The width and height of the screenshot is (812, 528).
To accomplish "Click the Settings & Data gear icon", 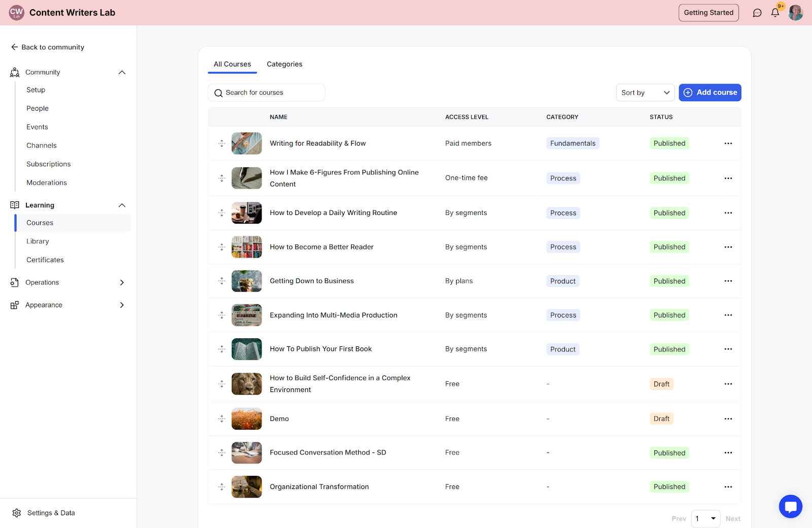I will (17, 513).
